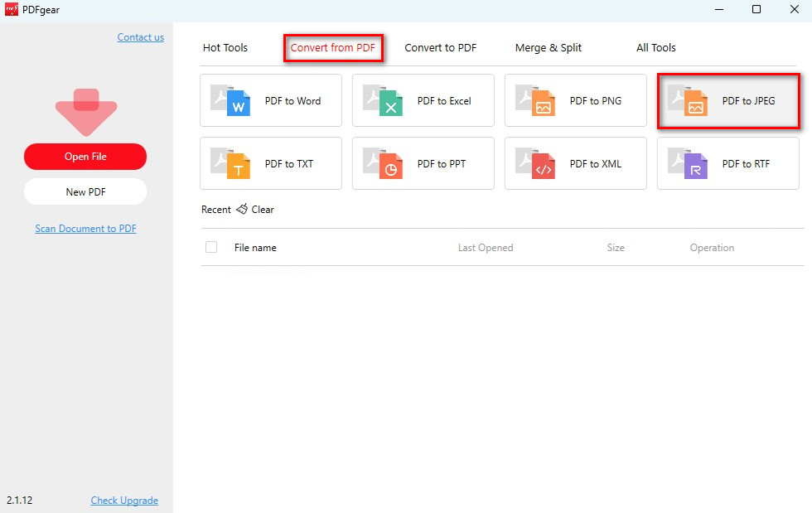Click the PDFgear logo in title bar

(x=12, y=10)
